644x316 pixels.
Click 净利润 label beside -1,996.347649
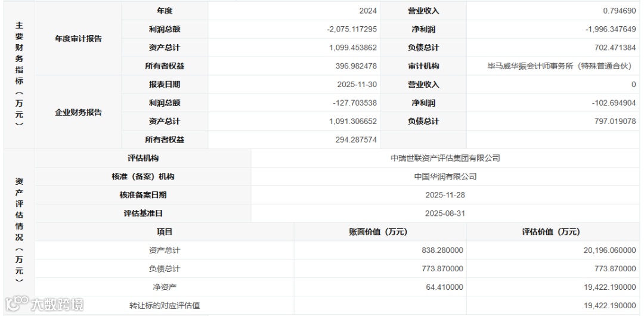[423, 30]
